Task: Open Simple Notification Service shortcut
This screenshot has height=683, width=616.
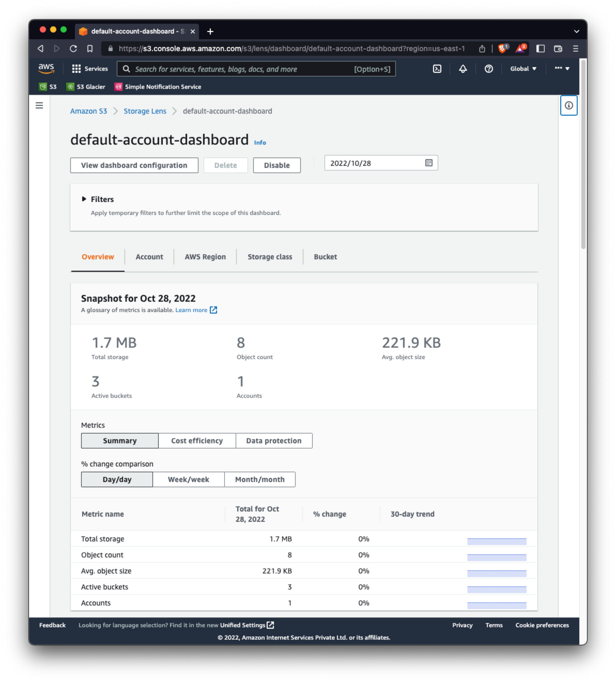Action: point(158,87)
